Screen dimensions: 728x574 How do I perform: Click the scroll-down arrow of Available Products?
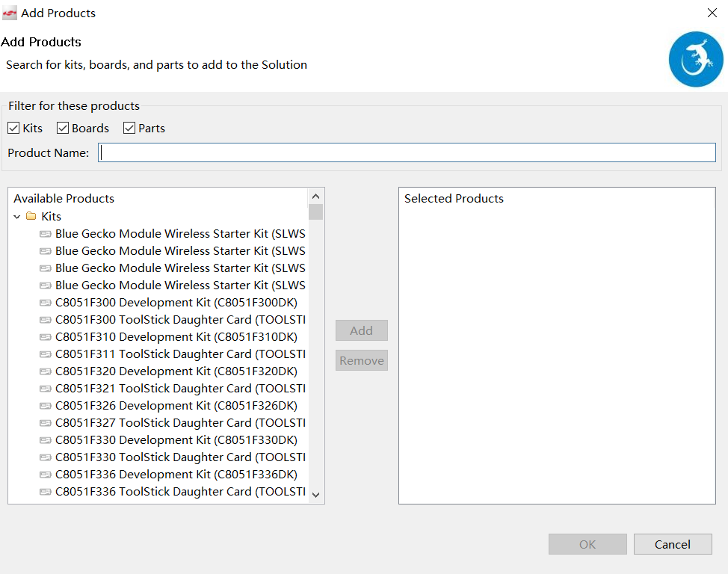coord(315,495)
